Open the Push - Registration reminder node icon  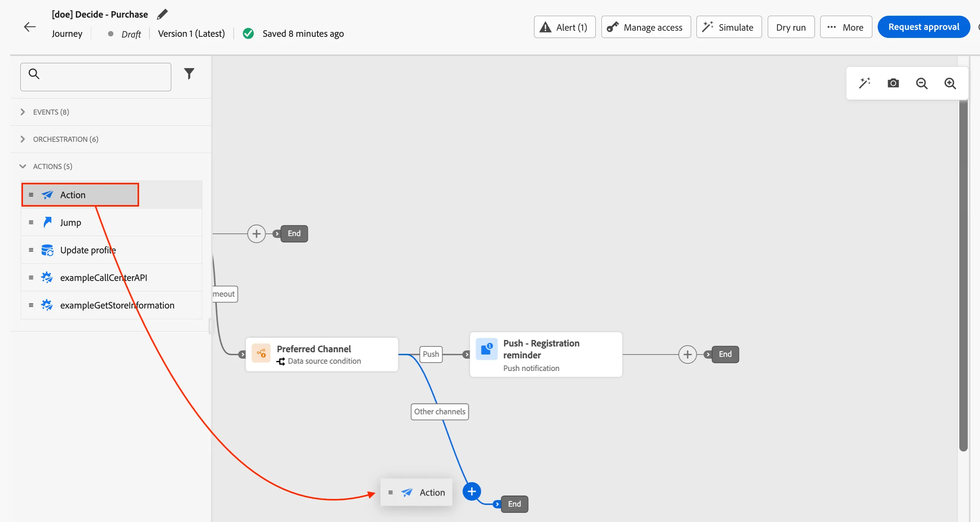coord(487,349)
